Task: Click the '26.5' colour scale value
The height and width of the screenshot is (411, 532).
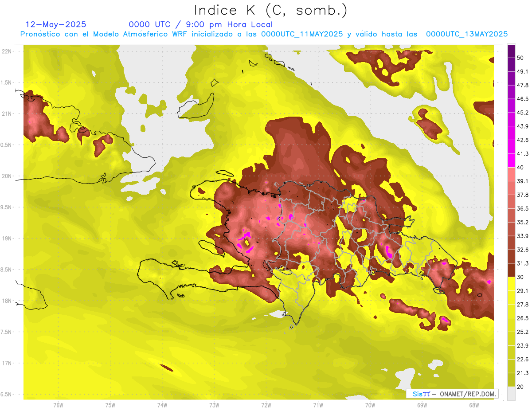Action: click(x=523, y=318)
